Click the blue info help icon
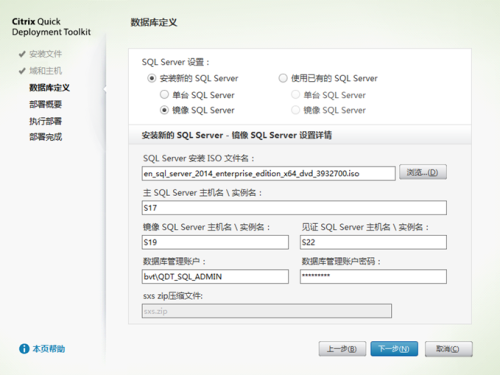This screenshot has width=500, height=375. [24, 349]
